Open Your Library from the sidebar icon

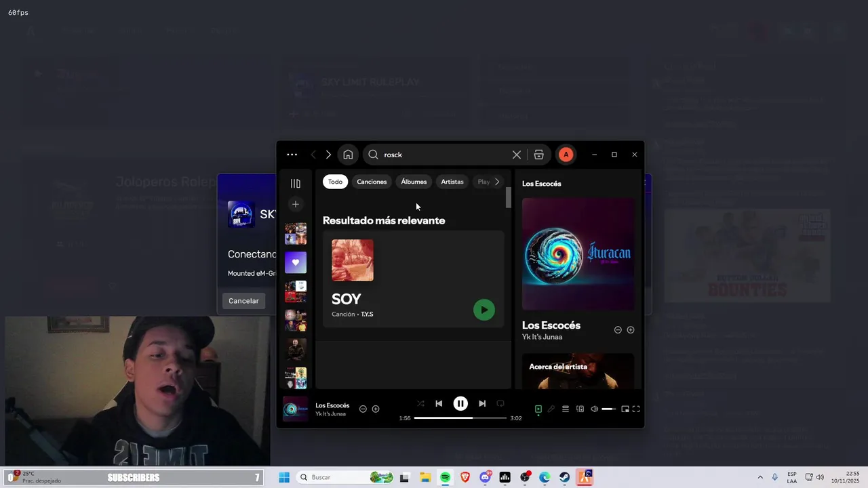[x=296, y=184]
